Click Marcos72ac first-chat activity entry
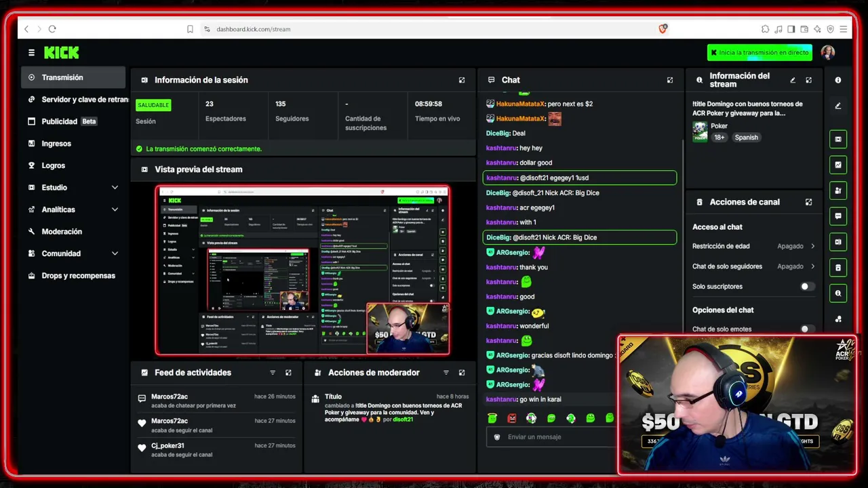This screenshot has width=868, height=488. [218, 401]
